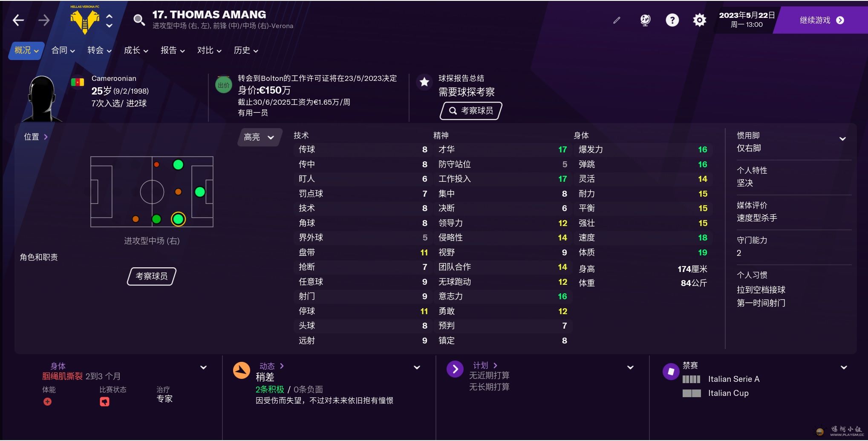868x441 pixels.
Task: Click the pencil edit icon
Action: tap(617, 20)
